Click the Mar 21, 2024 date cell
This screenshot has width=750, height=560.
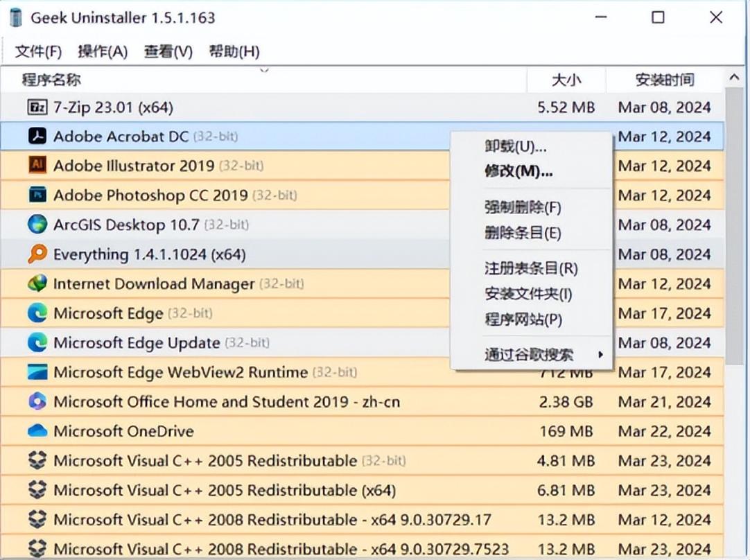[x=664, y=402]
